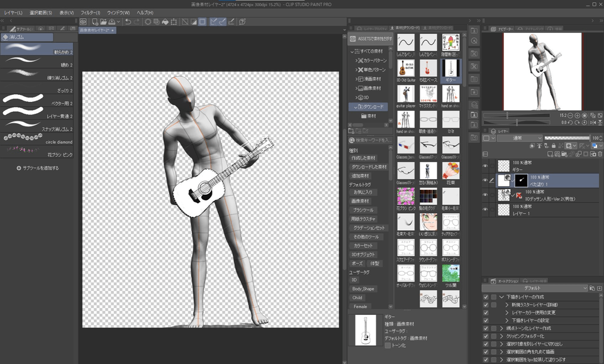Click the flip horizontal icon in Navigator
The height and width of the screenshot is (364, 604).
pyautogui.click(x=593, y=123)
